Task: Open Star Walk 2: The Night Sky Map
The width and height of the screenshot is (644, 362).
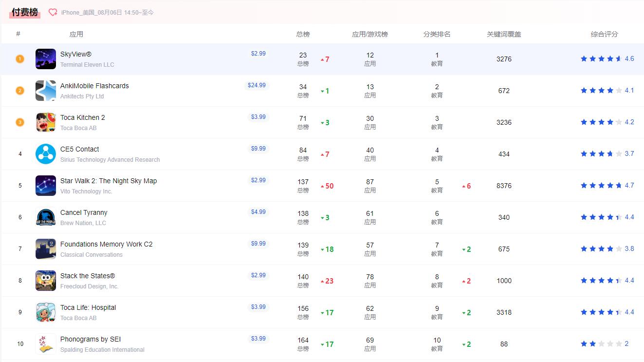Action: coord(109,181)
